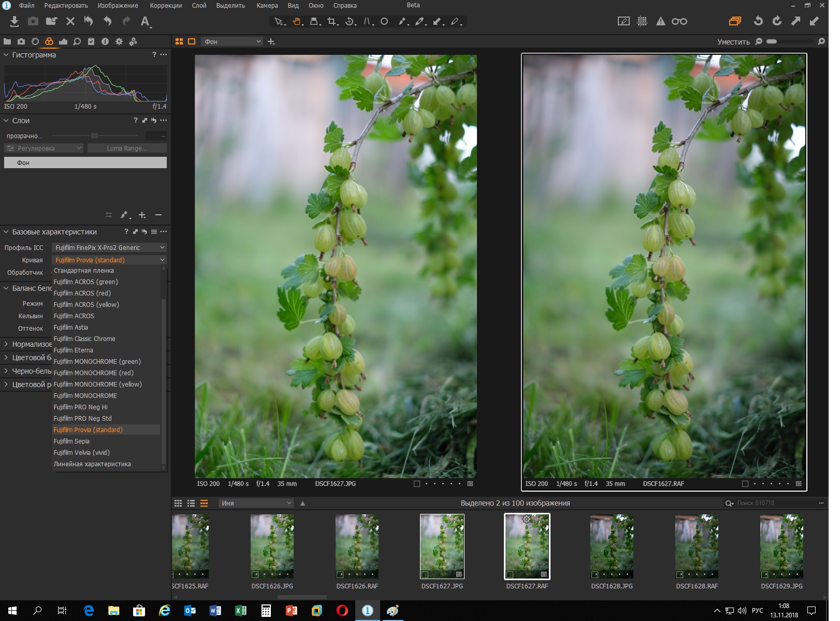Add new layer with plus icon in viewer bar

coord(271,41)
